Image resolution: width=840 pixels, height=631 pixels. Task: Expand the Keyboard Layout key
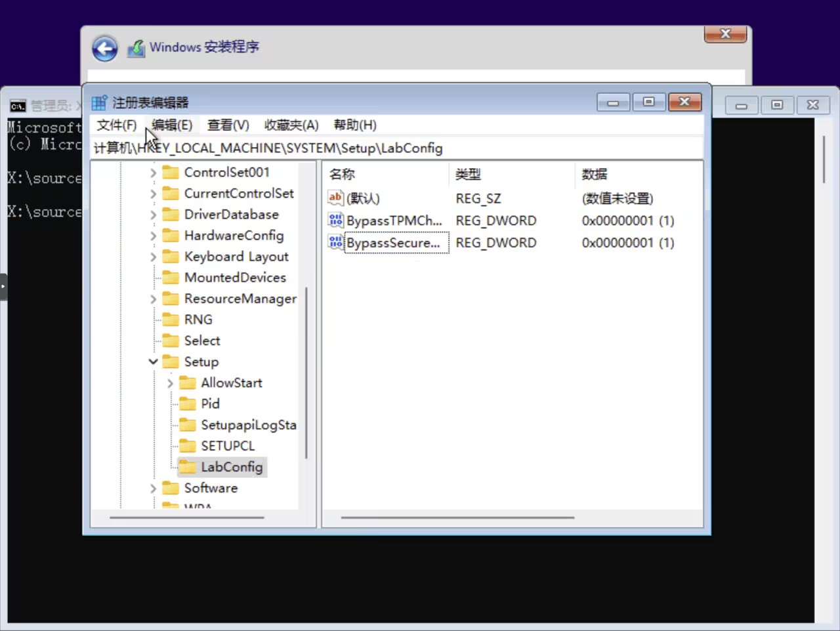click(153, 257)
